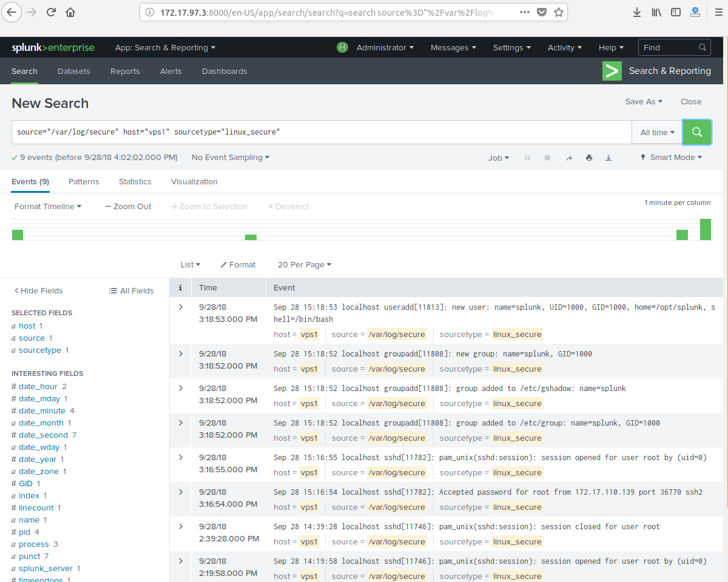Screen dimensions: 728x582
Task: Click the print job icon
Action: coord(588,158)
